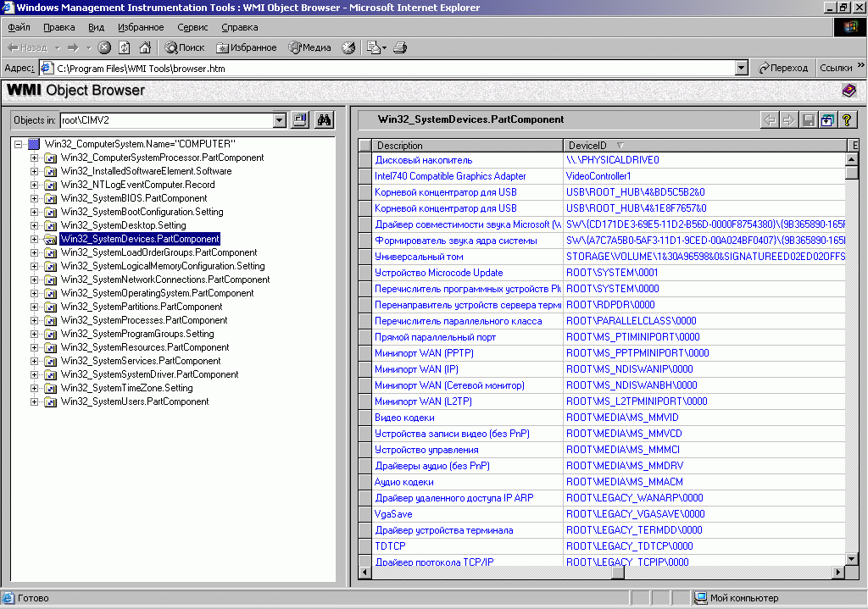Open the Сервис menu
This screenshot has height=609, width=868.
192,27
